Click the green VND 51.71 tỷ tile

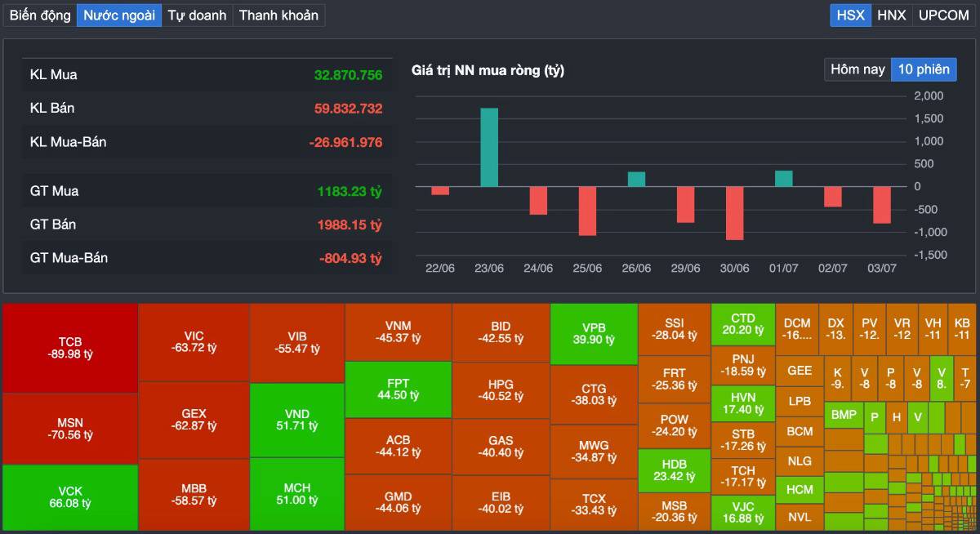click(x=297, y=421)
